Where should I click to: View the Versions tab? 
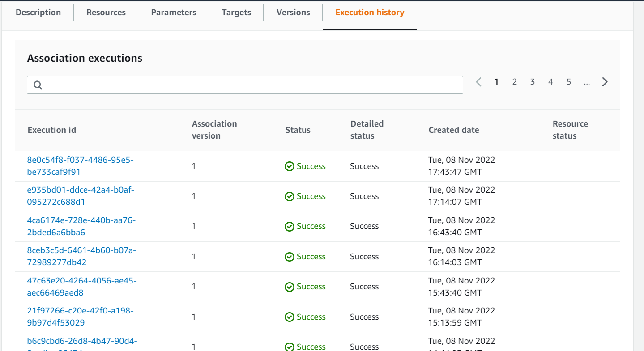pyautogui.click(x=293, y=12)
